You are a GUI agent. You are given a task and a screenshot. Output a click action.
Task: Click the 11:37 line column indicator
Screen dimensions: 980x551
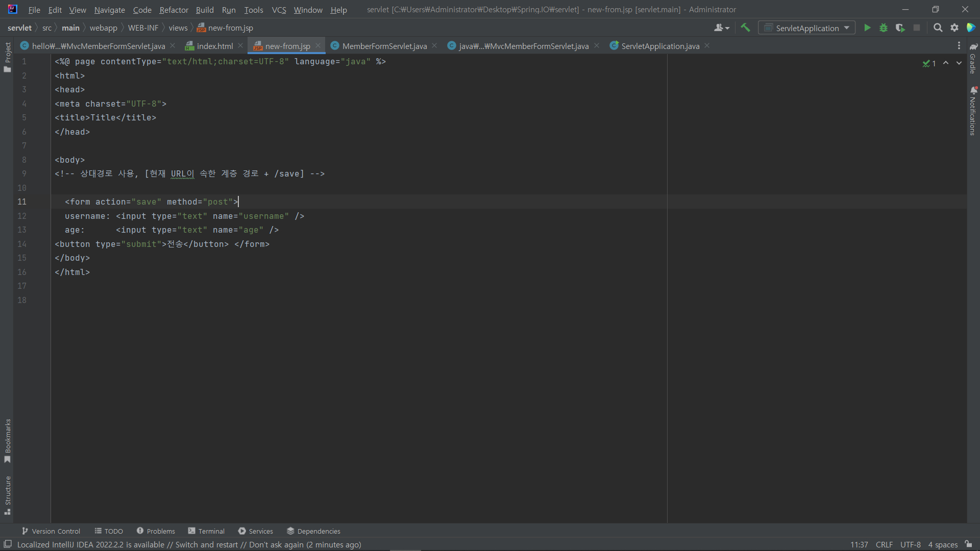click(x=859, y=544)
